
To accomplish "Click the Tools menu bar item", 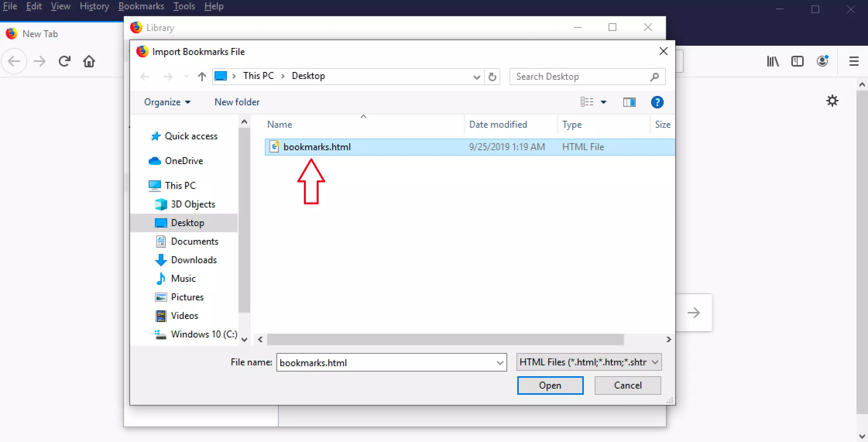I will click(184, 6).
